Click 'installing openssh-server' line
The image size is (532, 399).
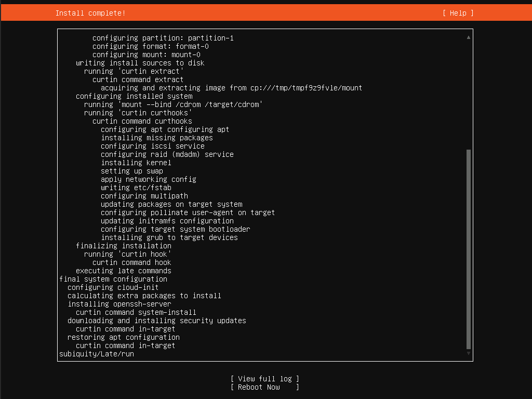pyautogui.click(x=119, y=304)
